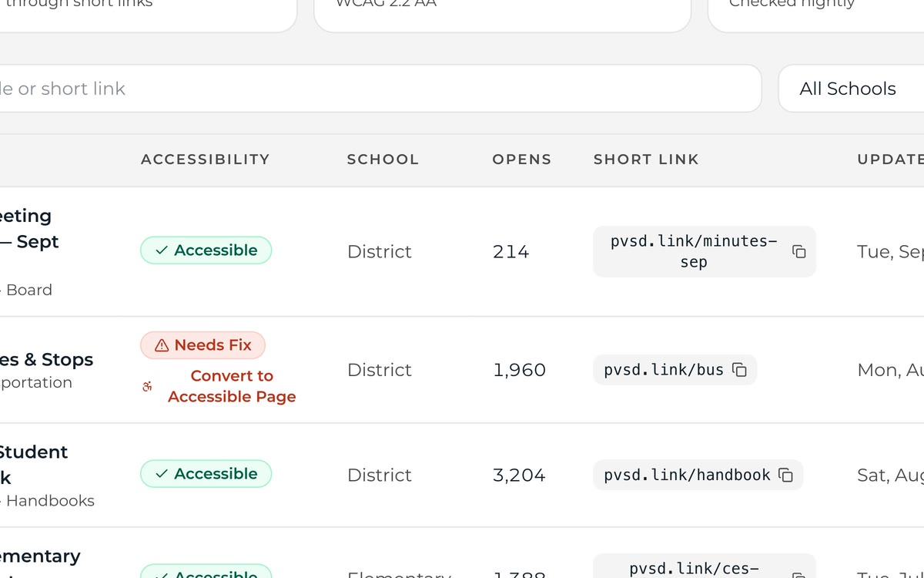Open the All Schools filter dropdown

point(851,89)
